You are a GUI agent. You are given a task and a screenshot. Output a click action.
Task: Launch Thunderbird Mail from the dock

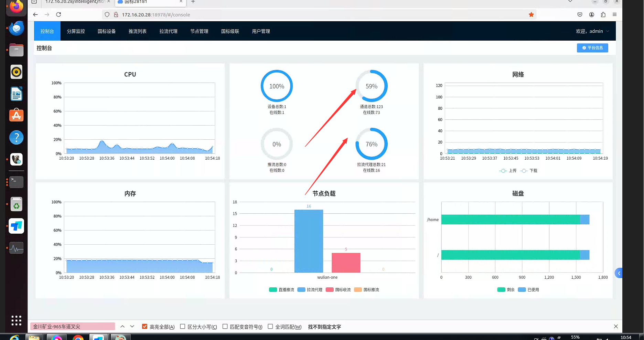(16, 28)
